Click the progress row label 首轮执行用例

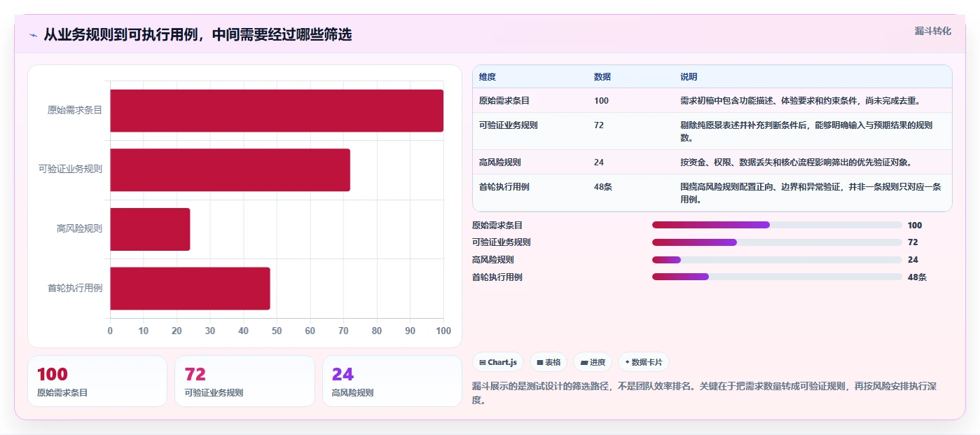[497, 277]
